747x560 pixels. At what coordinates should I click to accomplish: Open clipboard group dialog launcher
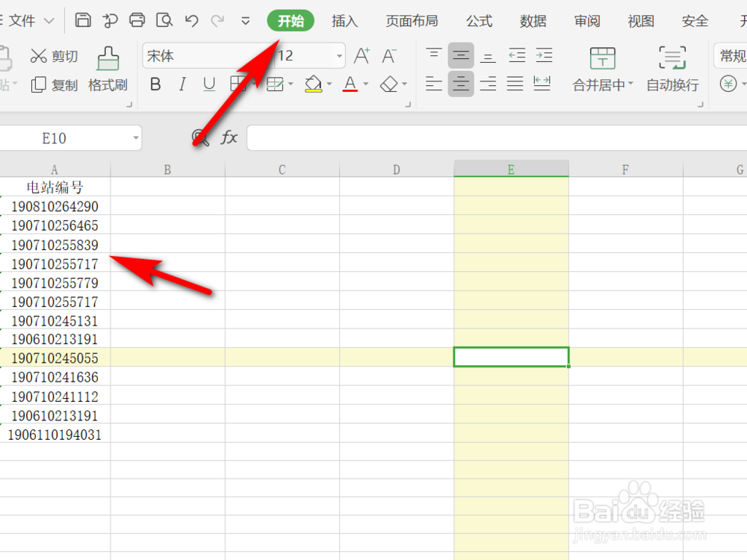pyautogui.click(x=129, y=105)
